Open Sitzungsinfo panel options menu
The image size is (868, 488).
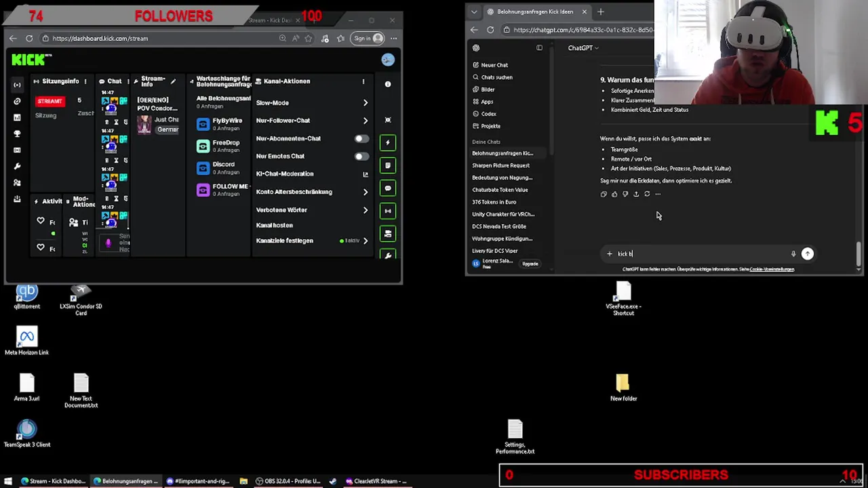pyautogui.click(x=85, y=81)
